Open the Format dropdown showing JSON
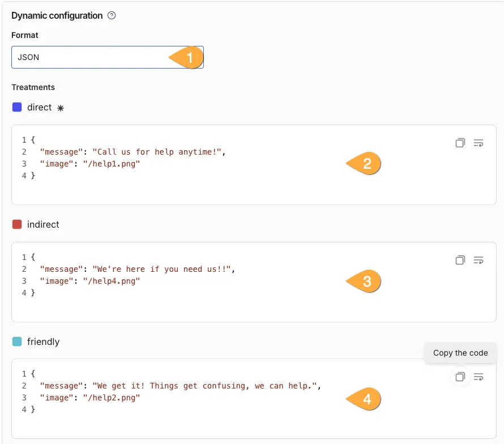 coord(91,57)
